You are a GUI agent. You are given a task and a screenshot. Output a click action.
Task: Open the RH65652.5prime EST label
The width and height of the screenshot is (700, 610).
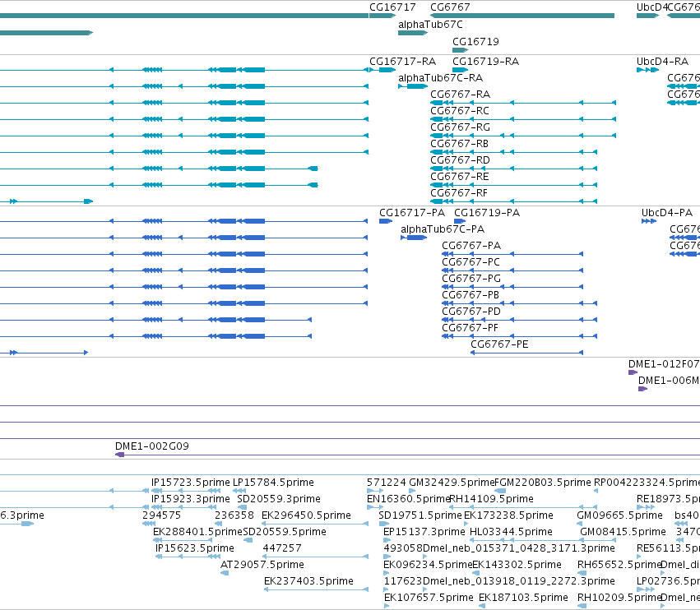(x=619, y=565)
